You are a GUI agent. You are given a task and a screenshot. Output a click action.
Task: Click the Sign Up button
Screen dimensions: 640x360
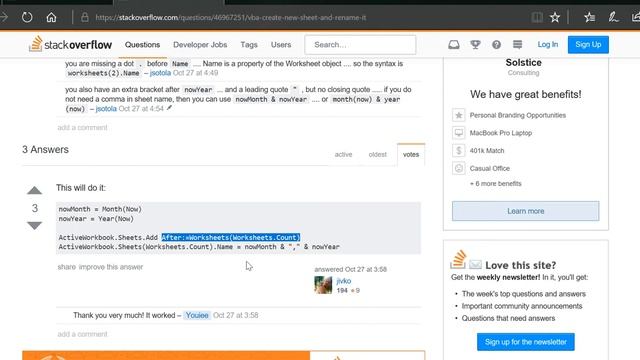coord(588,44)
